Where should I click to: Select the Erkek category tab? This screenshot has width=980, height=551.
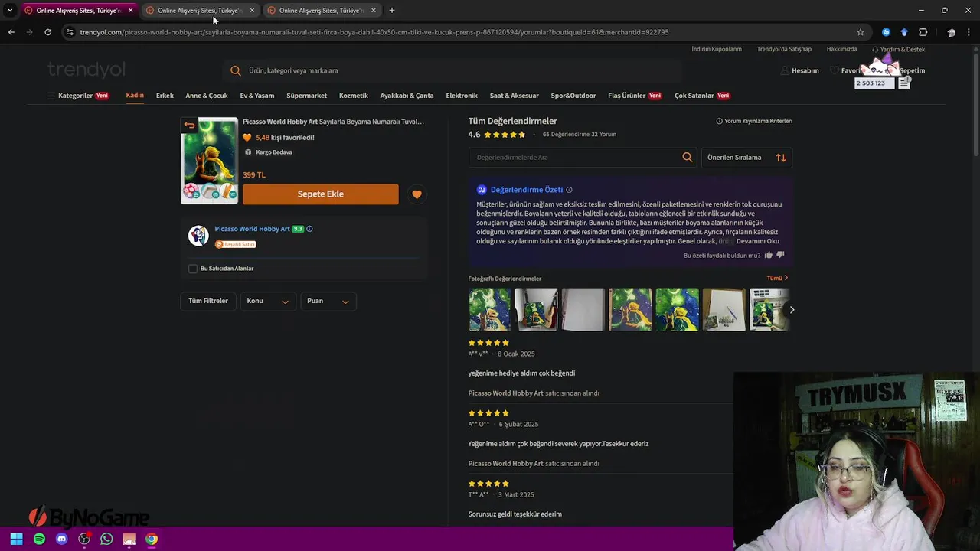click(x=165, y=96)
